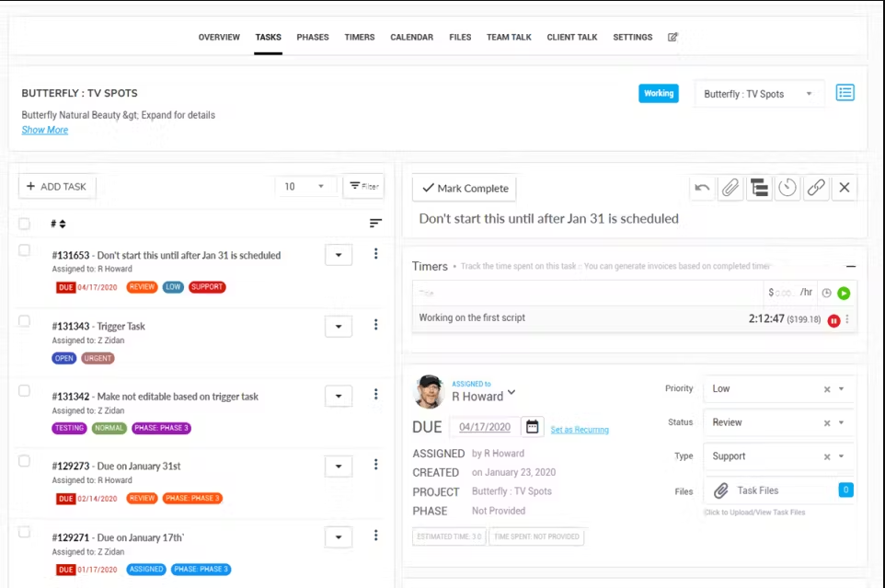Open the calendar date picker beside the due date

[532, 427]
